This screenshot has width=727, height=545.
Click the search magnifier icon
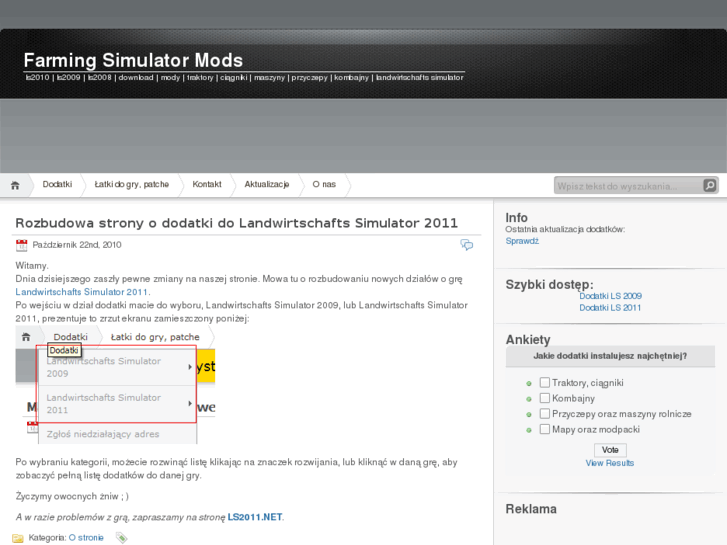pos(709,186)
